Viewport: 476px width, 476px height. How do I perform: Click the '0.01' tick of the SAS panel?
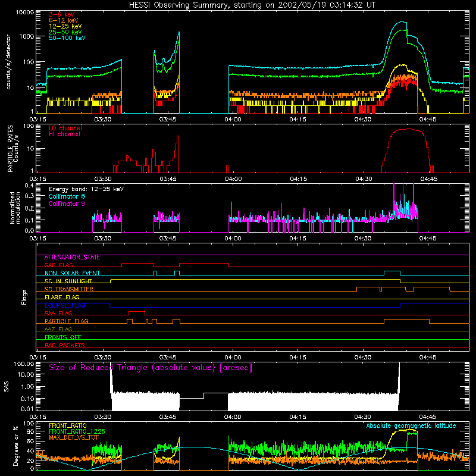click(x=27, y=409)
